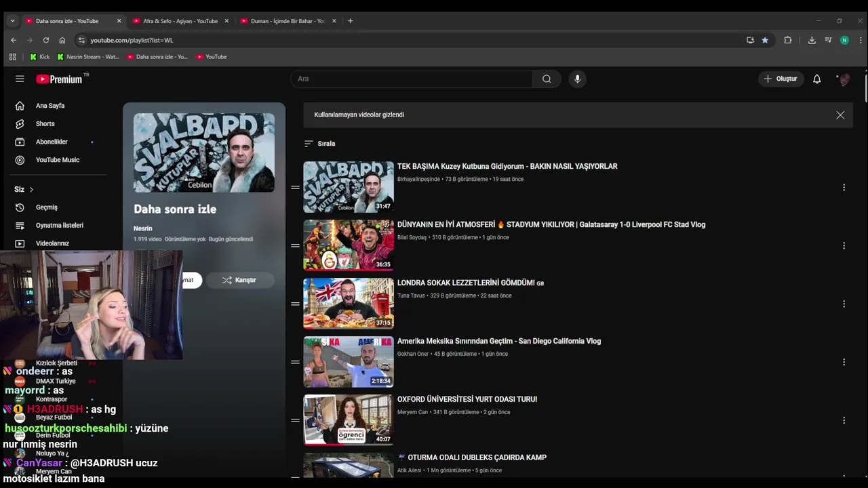Viewport: 868px width, 488px height.
Task: Open a new browser tab
Action: pos(350,21)
